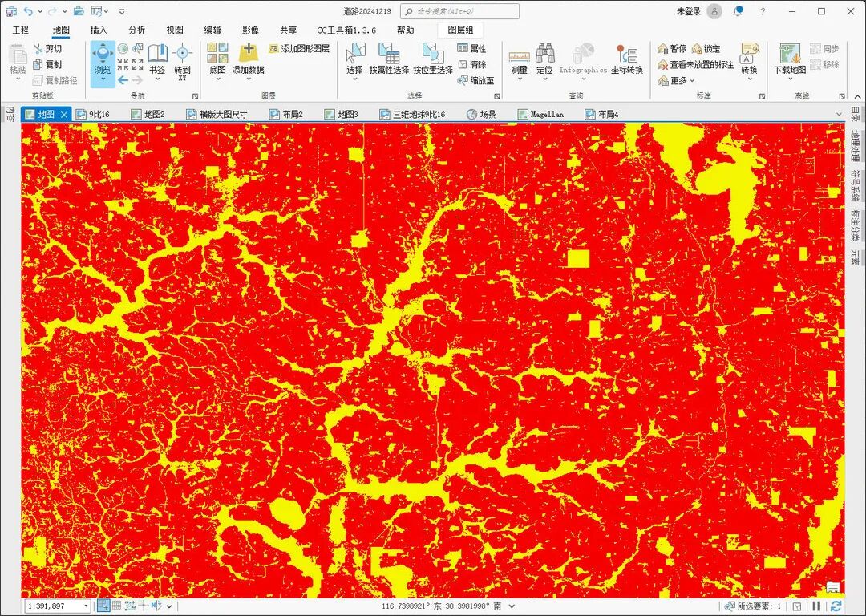Switch to the Analysis (分析) ribbon tab
Screen dimensions: 866x616
[x=136, y=30]
